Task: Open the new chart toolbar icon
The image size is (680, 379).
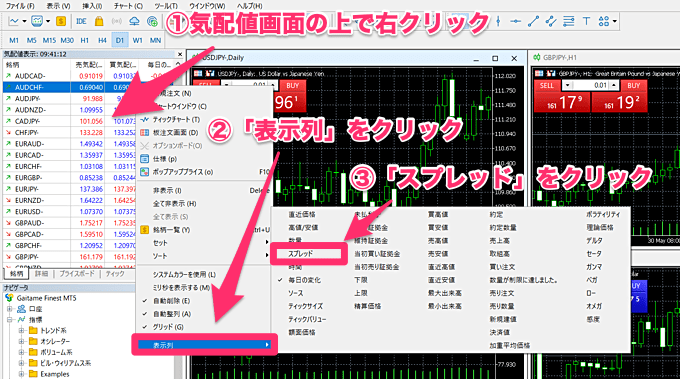Action: tap(14, 21)
